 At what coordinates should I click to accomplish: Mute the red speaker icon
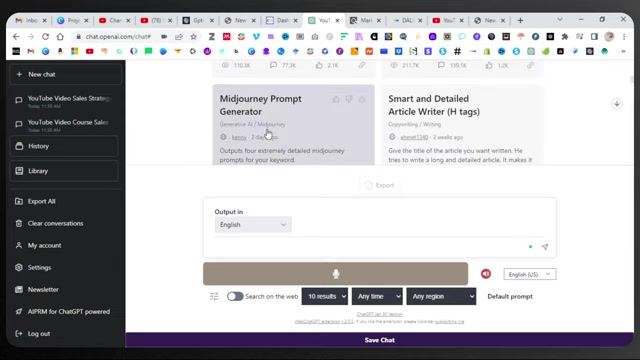(x=486, y=274)
